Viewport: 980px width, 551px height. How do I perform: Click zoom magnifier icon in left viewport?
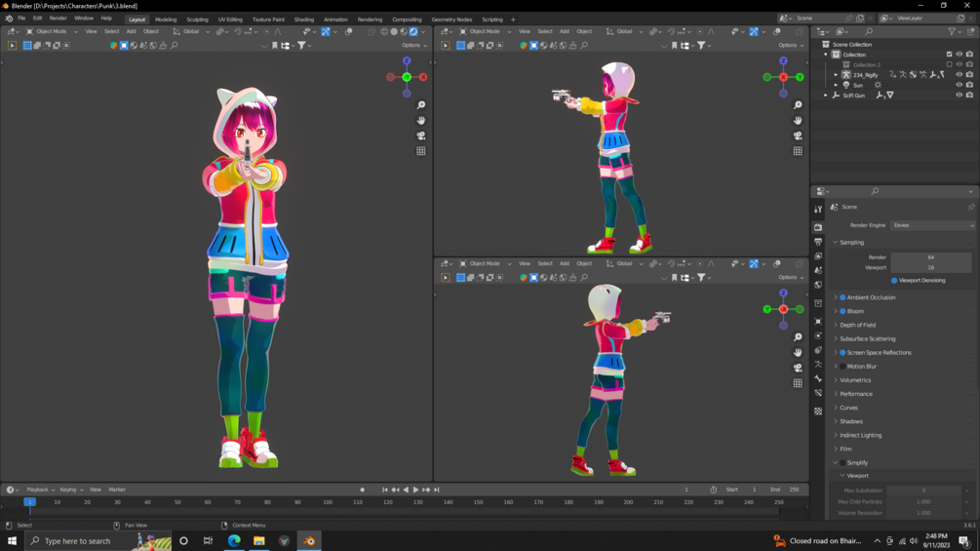tap(421, 105)
